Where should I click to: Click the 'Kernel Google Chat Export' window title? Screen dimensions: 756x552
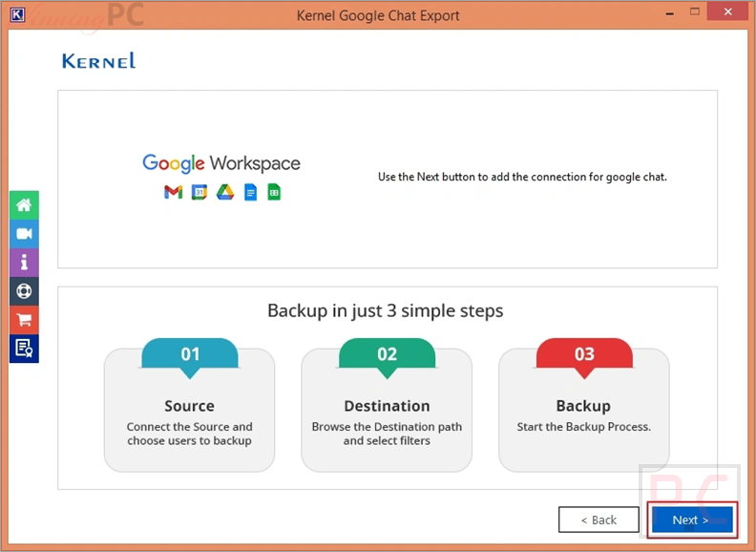point(378,15)
